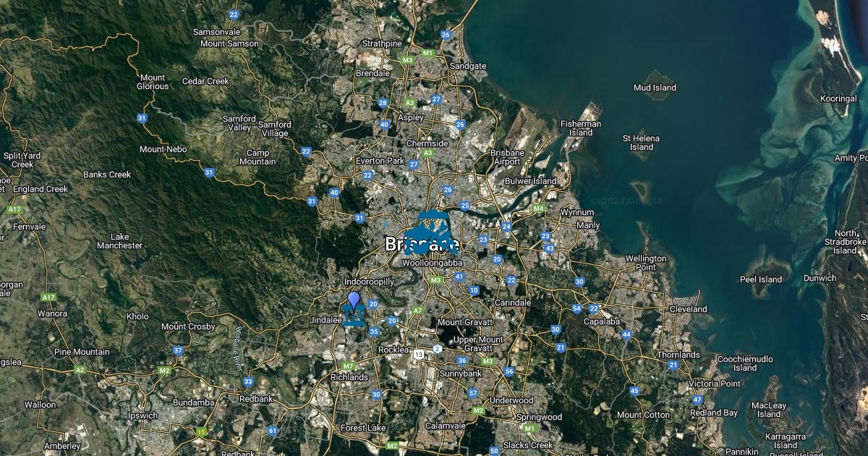Click the Wynnum label
The height and width of the screenshot is (456, 868).
577,213
